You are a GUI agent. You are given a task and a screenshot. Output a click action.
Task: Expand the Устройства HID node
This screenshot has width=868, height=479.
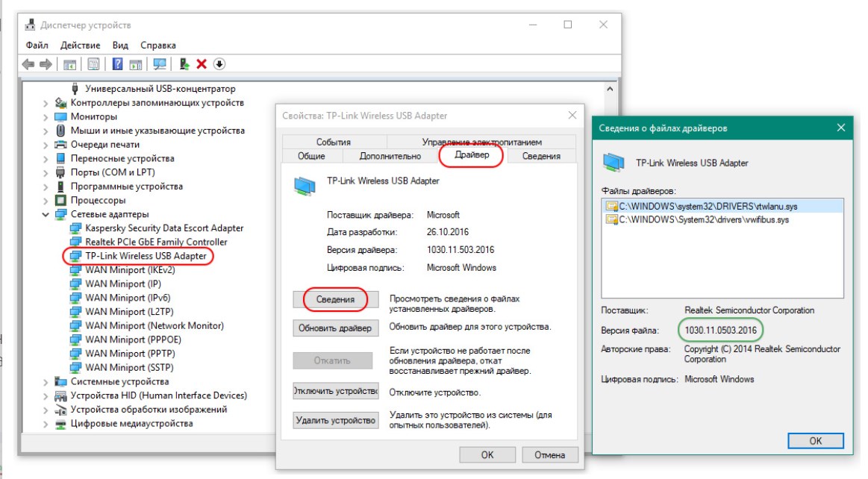tap(46, 395)
